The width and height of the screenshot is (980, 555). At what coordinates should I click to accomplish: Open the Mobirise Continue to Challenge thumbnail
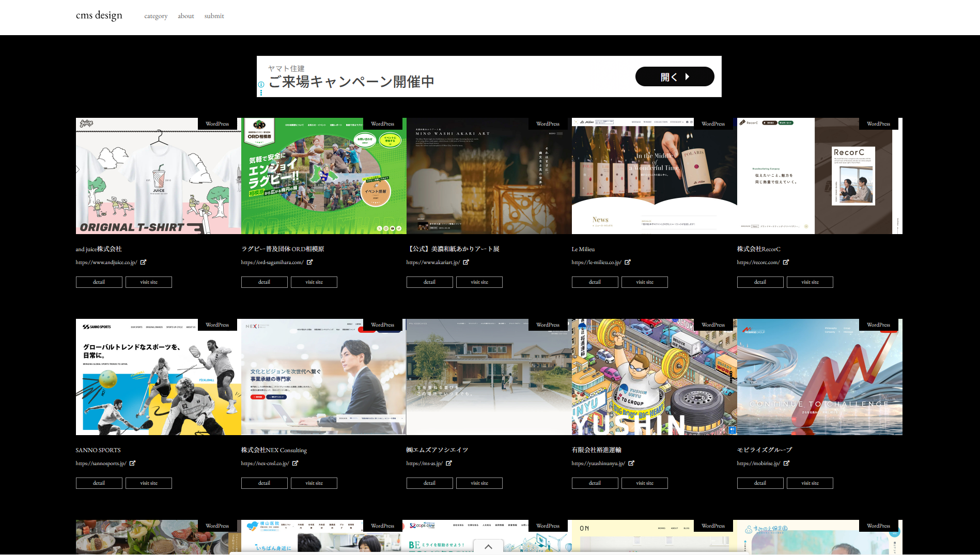[x=820, y=377]
